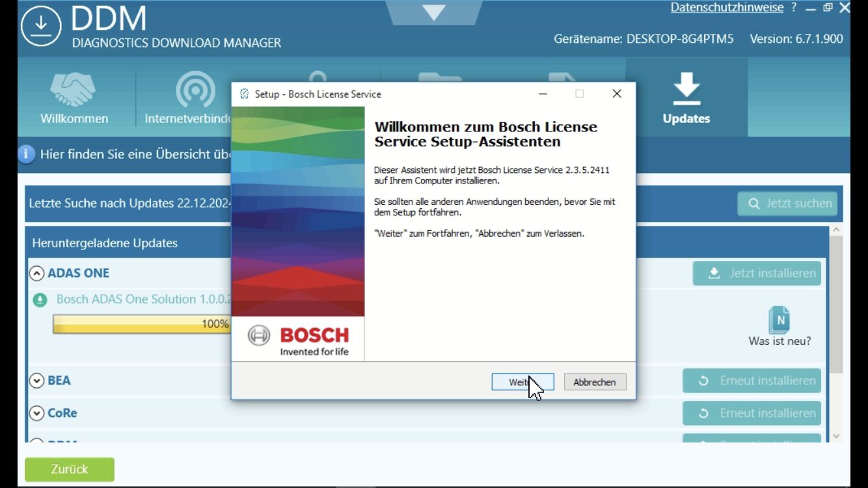Click the Zurück button

[x=70, y=469]
